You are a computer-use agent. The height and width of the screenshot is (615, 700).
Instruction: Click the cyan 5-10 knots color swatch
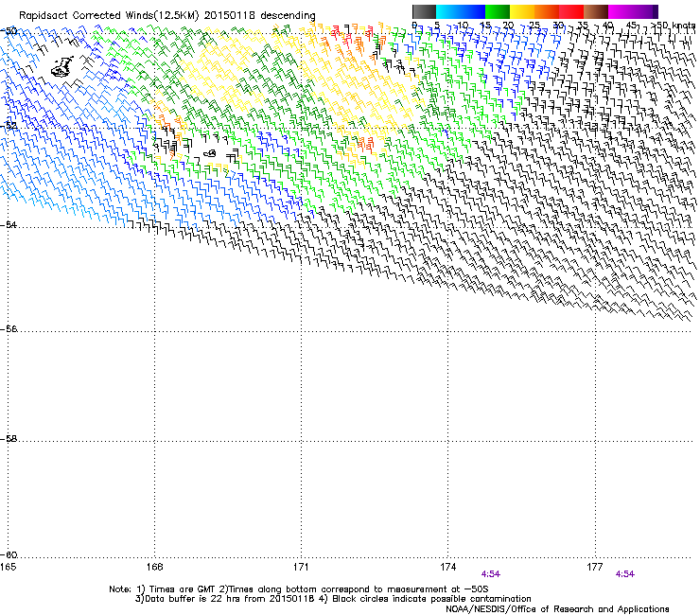448,11
